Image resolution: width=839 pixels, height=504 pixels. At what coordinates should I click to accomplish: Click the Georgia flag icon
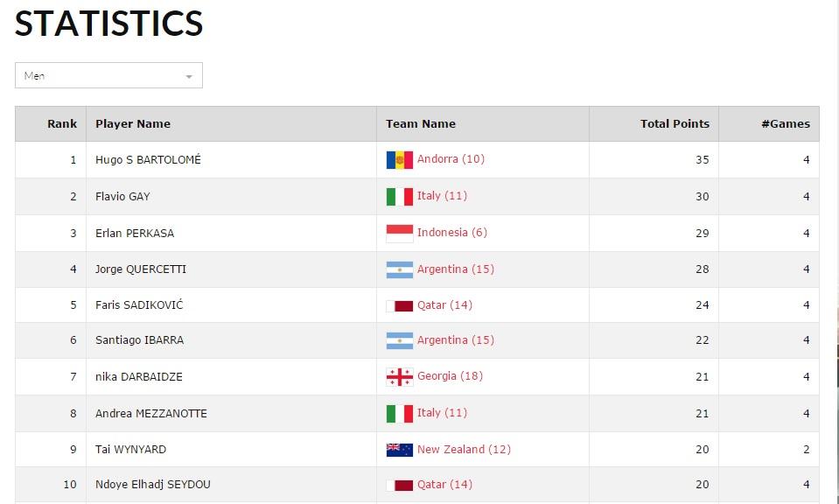(x=399, y=377)
